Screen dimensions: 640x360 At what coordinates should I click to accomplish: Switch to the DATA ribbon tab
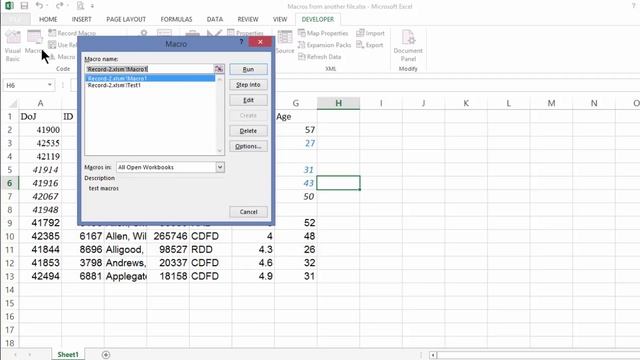pos(215,19)
